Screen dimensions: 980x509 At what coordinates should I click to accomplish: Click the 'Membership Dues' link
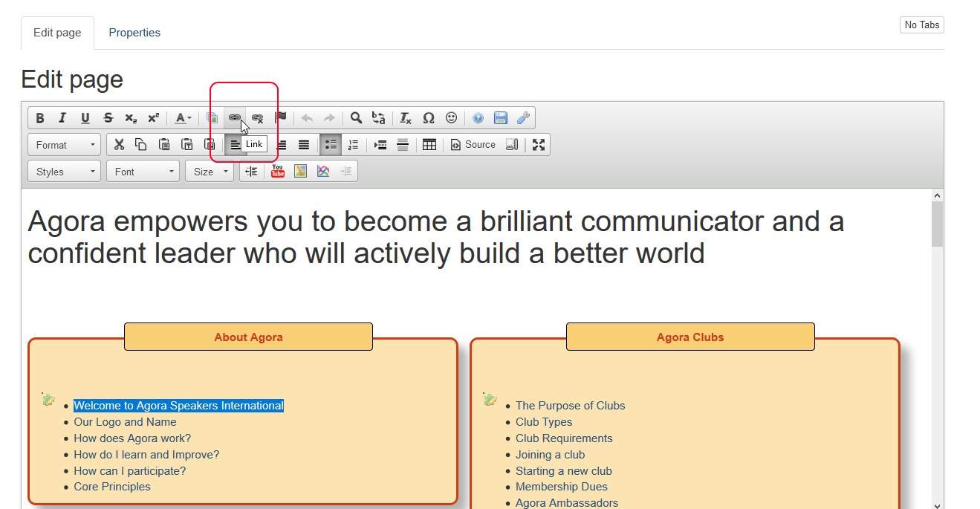562,487
